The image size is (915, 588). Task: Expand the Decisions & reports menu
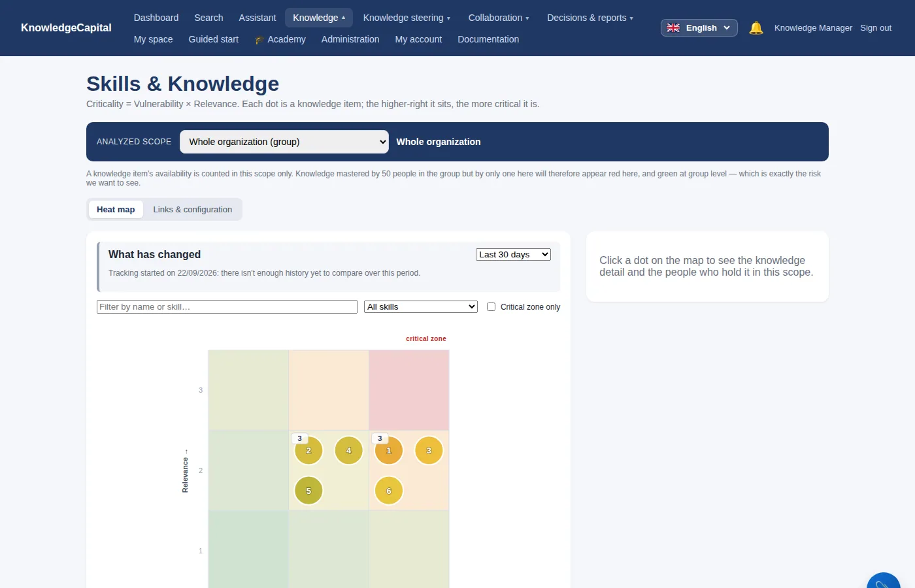tap(590, 18)
